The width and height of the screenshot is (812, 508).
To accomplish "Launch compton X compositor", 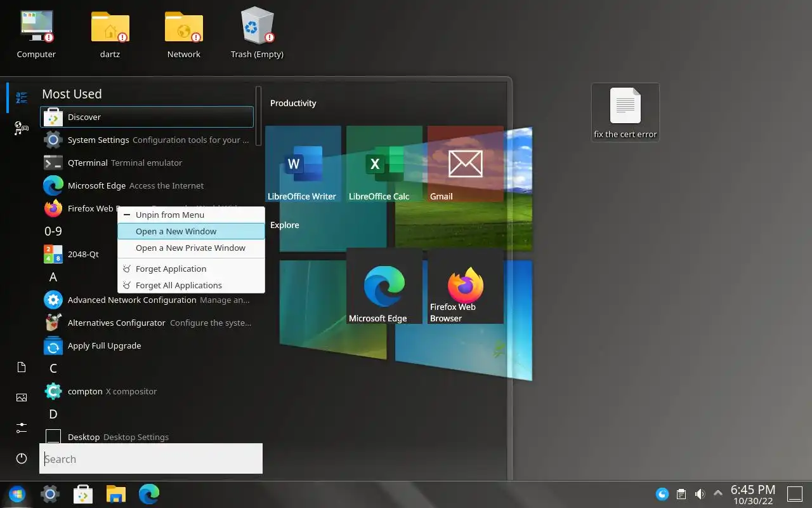I will (x=147, y=391).
